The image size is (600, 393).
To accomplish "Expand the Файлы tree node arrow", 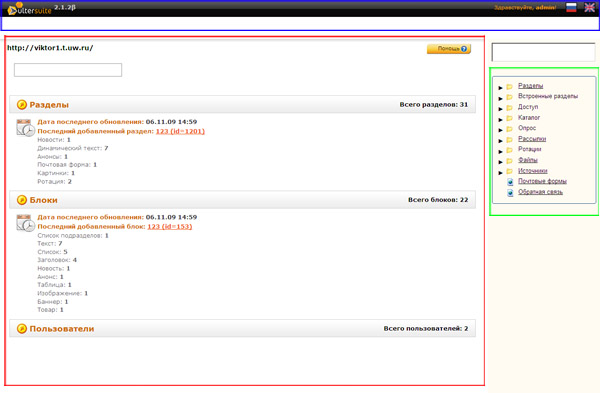I will pyautogui.click(x=500, y=162).
